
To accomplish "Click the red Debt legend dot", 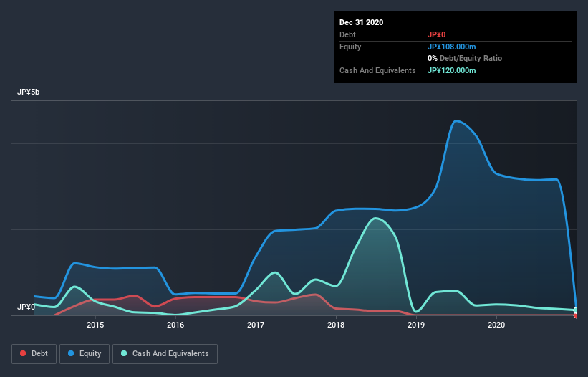I will (x=23, y=353).
